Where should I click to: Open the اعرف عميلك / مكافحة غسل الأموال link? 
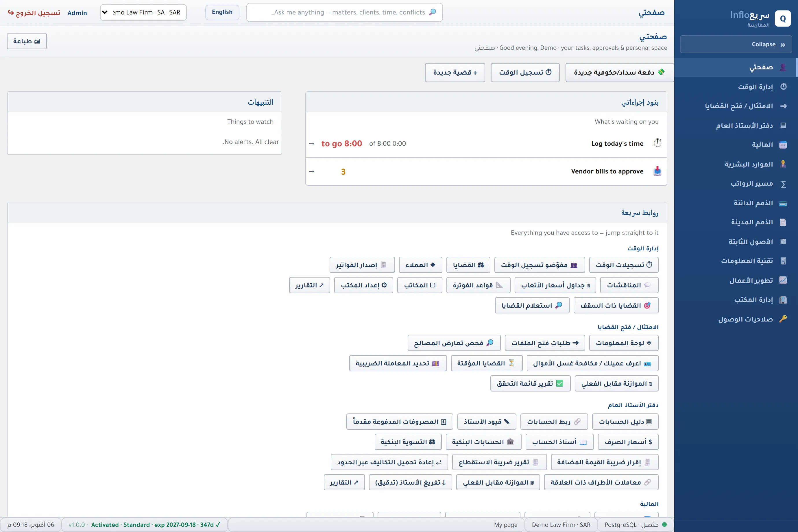tap(592, 363)
